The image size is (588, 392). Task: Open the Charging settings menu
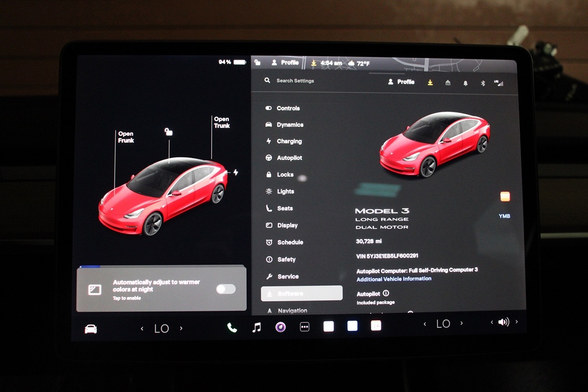[x=289, y=141]
